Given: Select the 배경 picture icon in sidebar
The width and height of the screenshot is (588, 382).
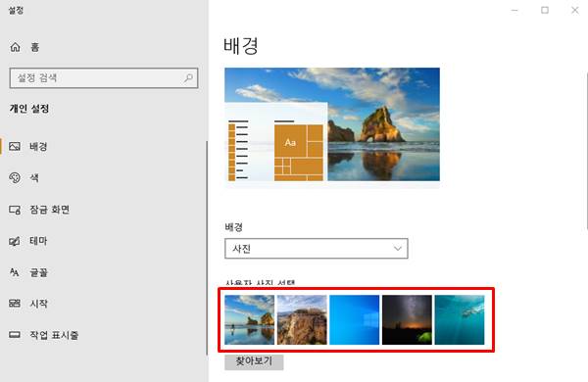Looking at the screenshot, I should (x=15, y=146).
